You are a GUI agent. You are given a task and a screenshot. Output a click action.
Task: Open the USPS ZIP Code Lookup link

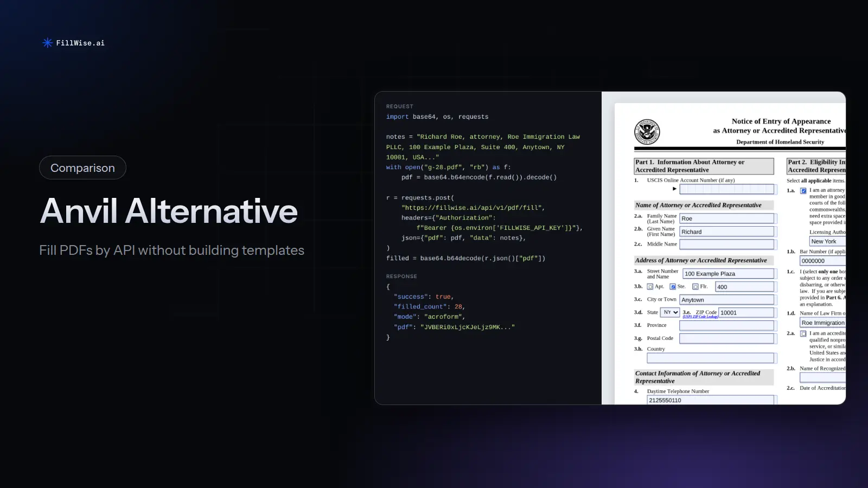(700, 317)
